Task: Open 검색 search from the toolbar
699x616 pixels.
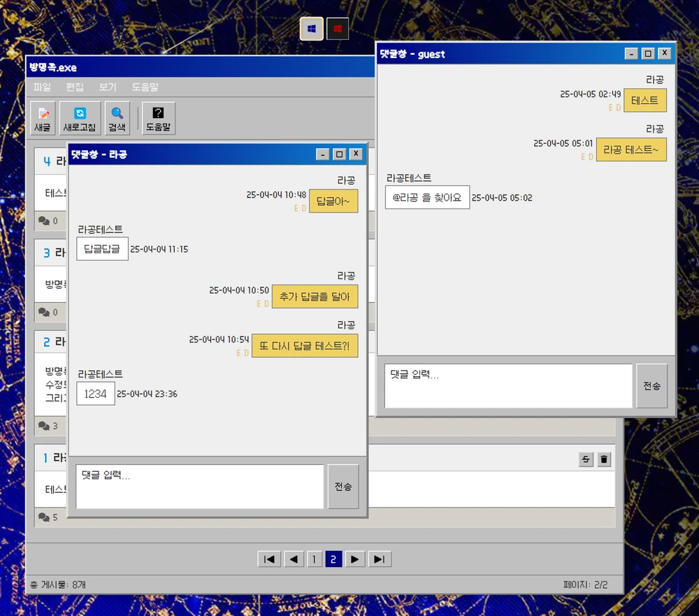Action: click(x=117, y=118)
